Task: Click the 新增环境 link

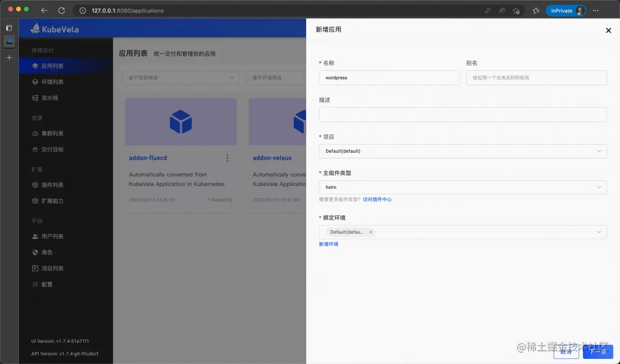Action: [x=328, y=244]
